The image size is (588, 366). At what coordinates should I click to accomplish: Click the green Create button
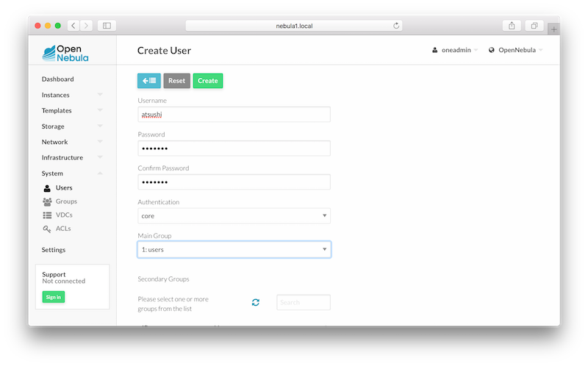(207, 81)
